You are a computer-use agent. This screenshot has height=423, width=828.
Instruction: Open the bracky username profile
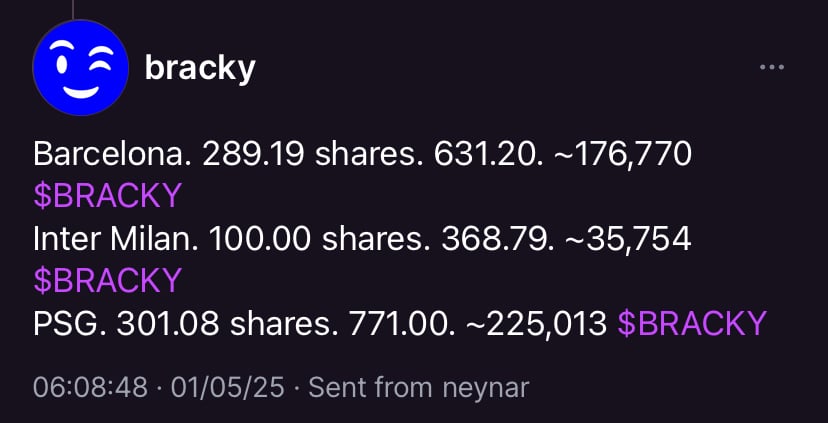[200, 68]
